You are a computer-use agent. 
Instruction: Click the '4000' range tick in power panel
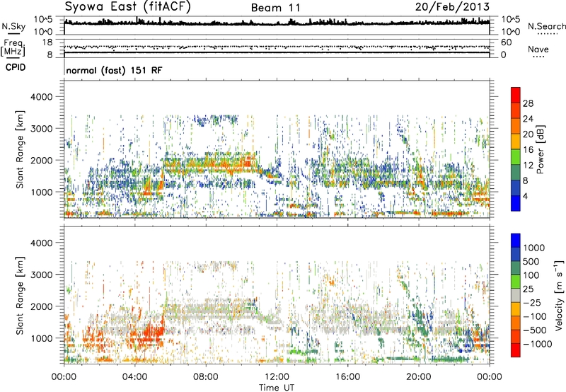pyautogui.click(x=42, y=97)
